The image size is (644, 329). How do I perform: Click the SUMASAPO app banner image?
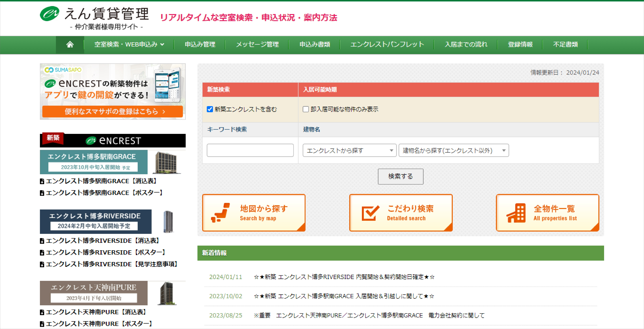pyautogui.click(x=113, y=91)
